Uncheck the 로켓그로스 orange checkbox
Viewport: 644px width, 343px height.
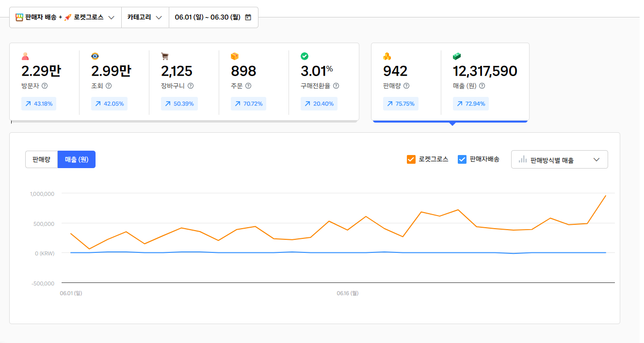click(x=411, y=159)
